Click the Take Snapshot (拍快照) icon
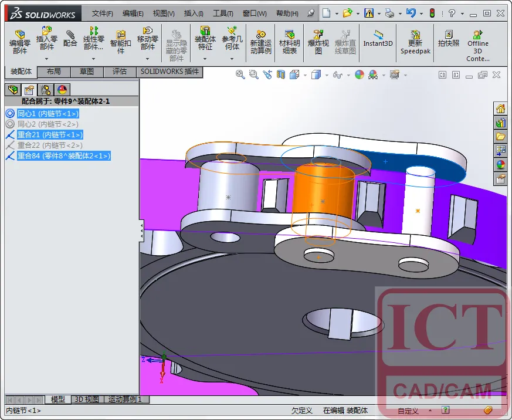Screen dimensions: 512x420 click(x=448, y=39)
